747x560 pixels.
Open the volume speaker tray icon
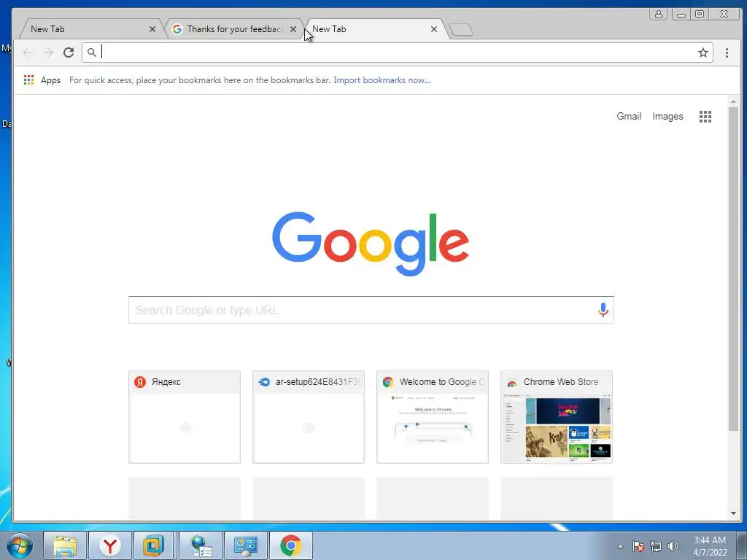(673, 546)
